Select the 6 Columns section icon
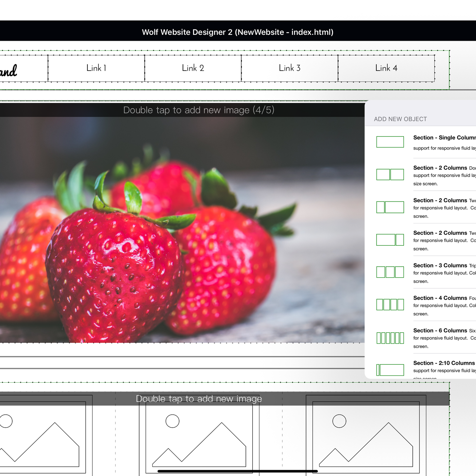The image size is (476, 476). coord(390,338)
